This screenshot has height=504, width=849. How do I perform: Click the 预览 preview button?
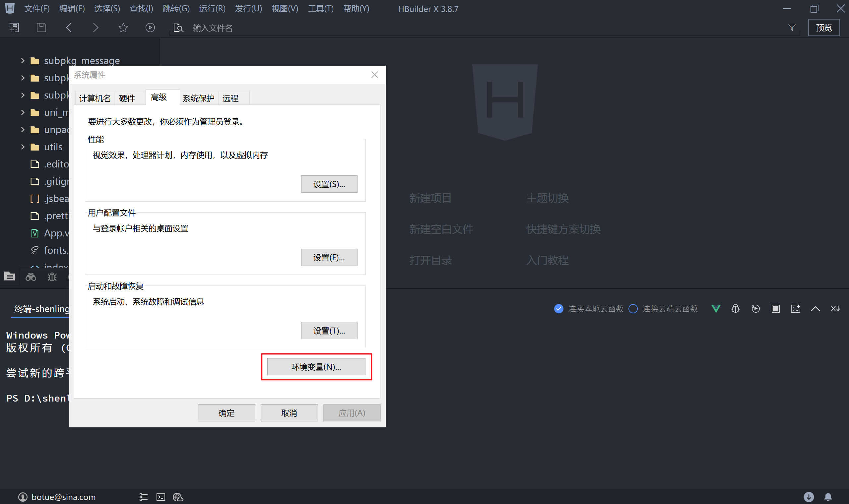tap(823, 28)
